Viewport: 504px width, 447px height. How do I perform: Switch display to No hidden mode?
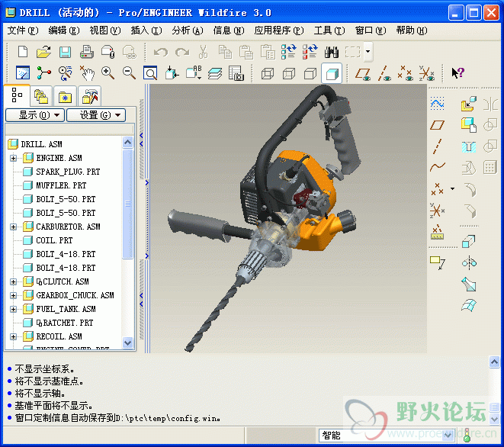310,73
